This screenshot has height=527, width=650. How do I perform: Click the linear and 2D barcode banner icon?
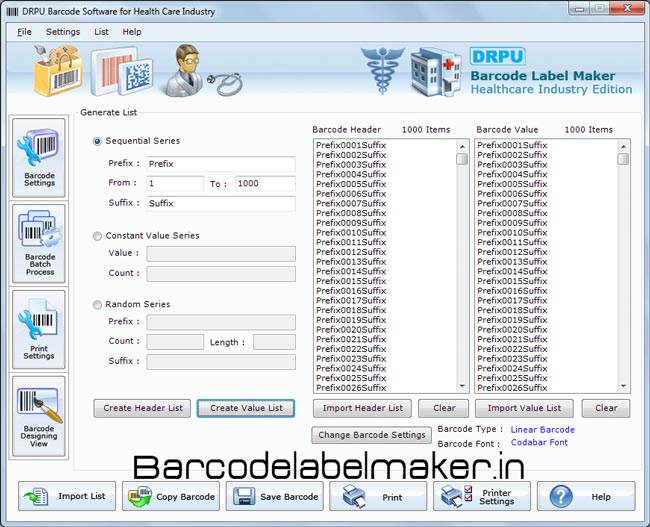pos(121,71)
